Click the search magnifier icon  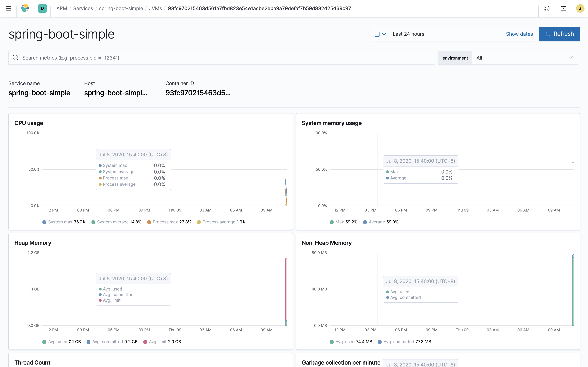(16, 58)
